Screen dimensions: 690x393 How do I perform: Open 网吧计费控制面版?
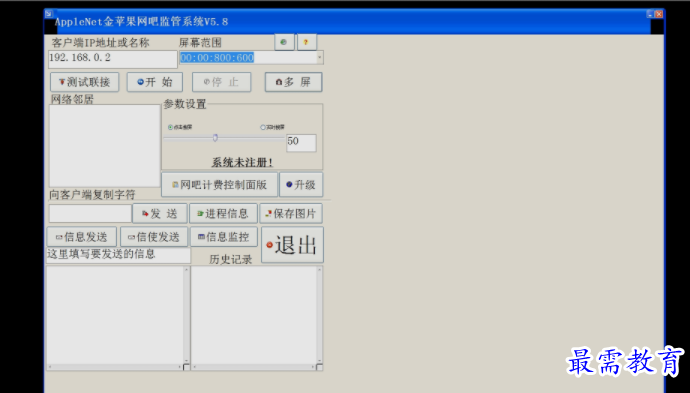[x=220, y=184]
